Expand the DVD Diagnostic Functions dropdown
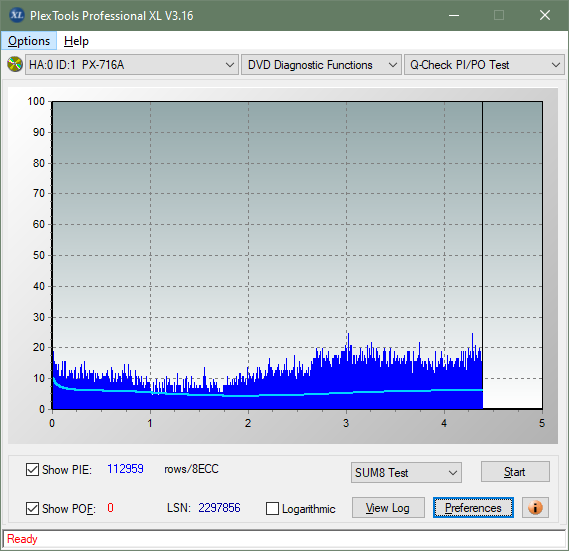 321,65
